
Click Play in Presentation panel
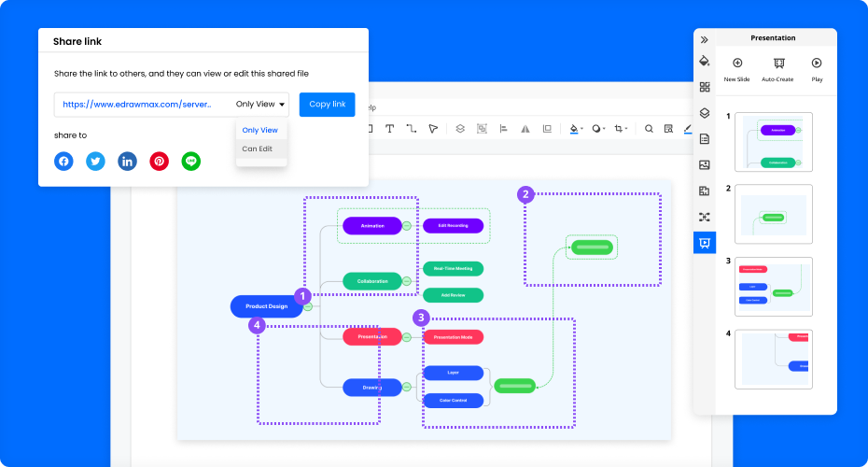pyautogui.click(x=817, y=67)
